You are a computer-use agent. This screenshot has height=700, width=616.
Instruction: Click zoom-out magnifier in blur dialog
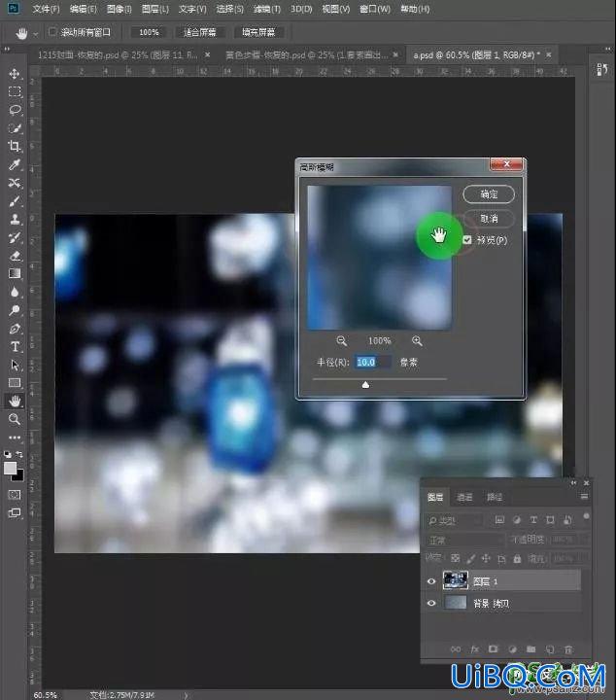[342, 341]
